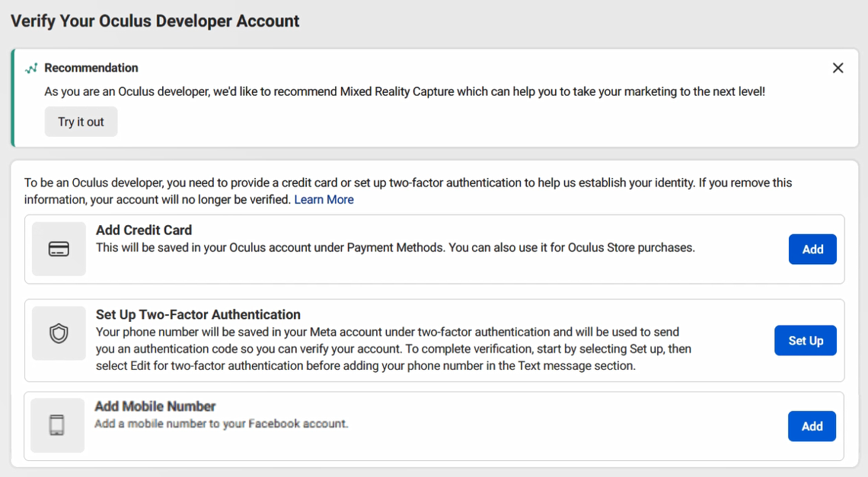
Task: Click the shield icon for two-factor authentication
Action: coord(59,334)
